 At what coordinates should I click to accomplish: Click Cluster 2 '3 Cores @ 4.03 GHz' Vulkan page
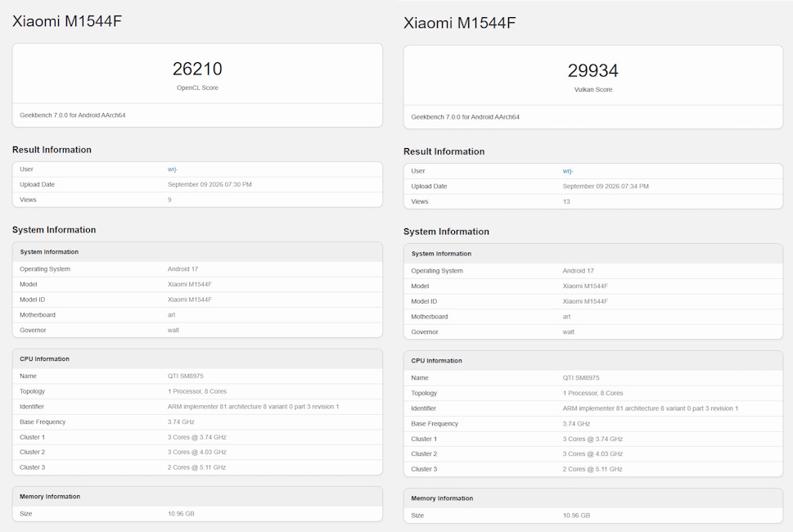(592, 454)
